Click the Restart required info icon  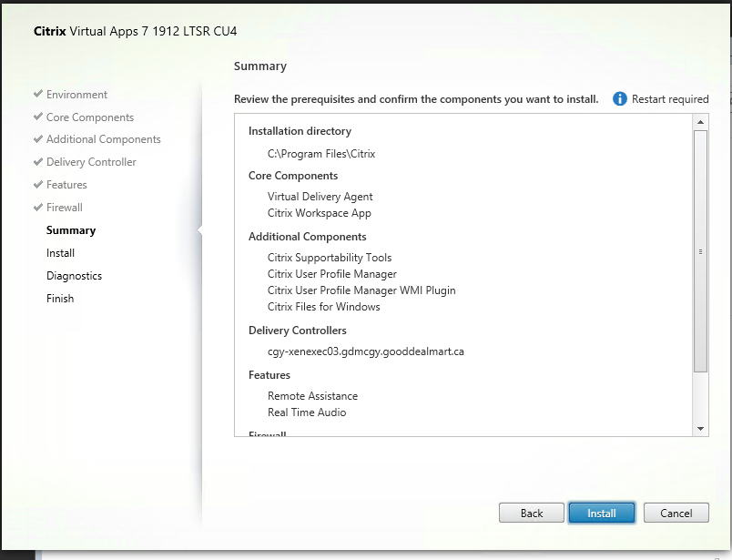(619, 99)
